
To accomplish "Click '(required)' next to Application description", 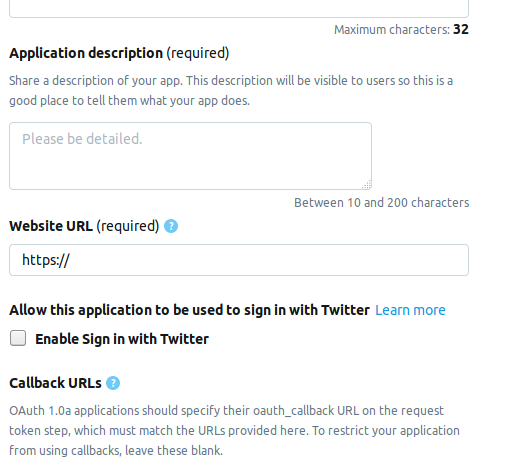I will pyautogui.click(x=198, y=53).
